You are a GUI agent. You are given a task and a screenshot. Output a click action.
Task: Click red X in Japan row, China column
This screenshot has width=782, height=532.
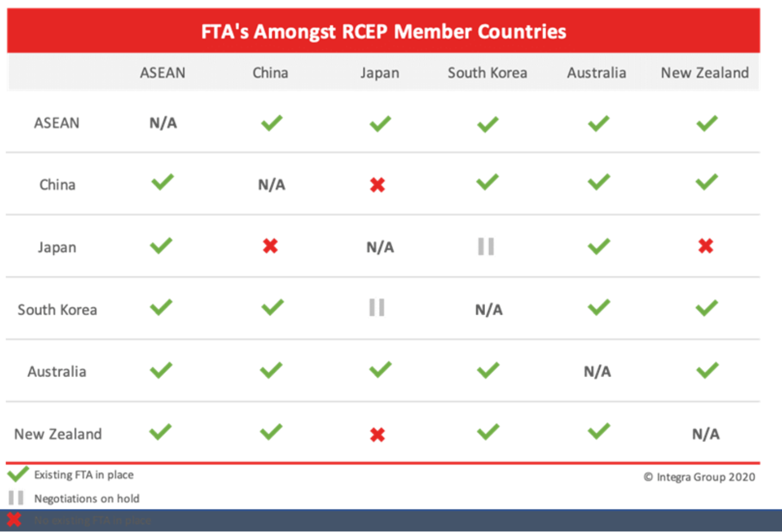coord(270,247)
